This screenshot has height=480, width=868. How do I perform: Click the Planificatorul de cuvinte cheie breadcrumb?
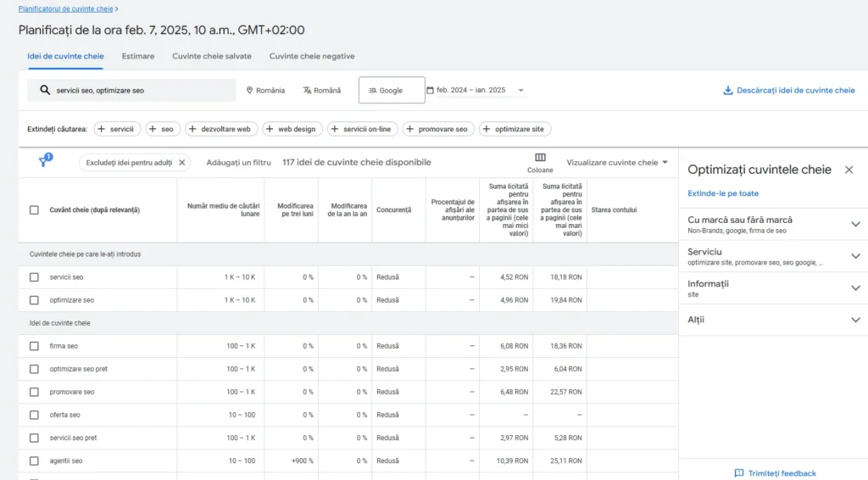tap(65, 8)
